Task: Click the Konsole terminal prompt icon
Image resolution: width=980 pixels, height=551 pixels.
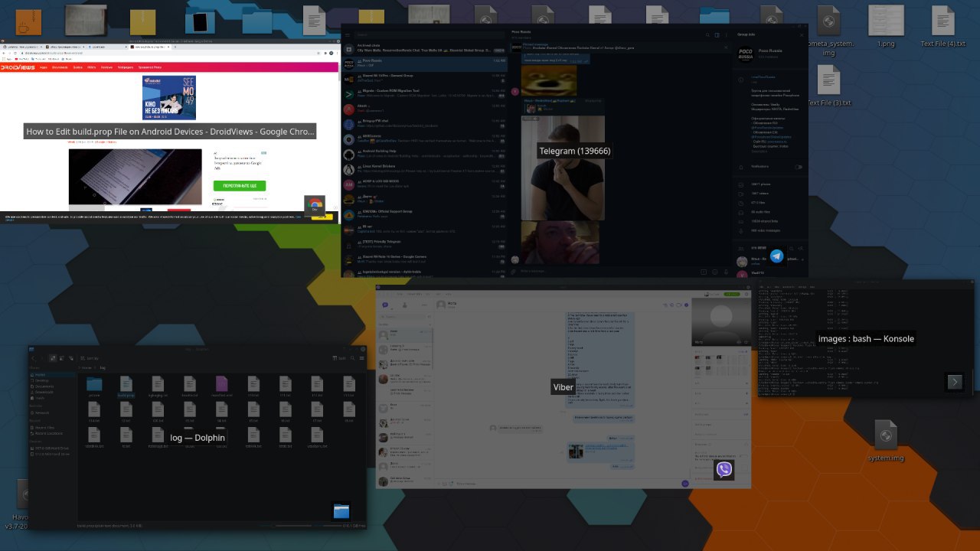Action: click(x=954, y=382)
